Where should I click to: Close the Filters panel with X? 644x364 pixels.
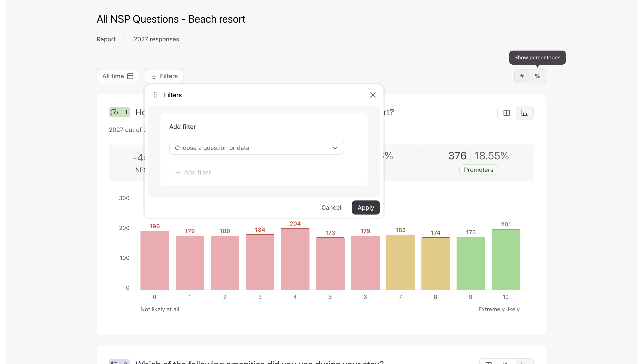pos(373,95)
